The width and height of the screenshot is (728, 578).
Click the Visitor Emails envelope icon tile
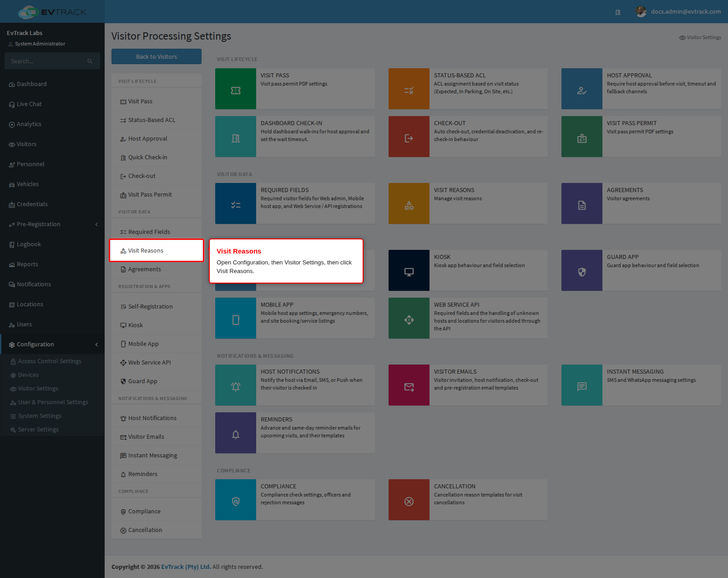[409, 385]
